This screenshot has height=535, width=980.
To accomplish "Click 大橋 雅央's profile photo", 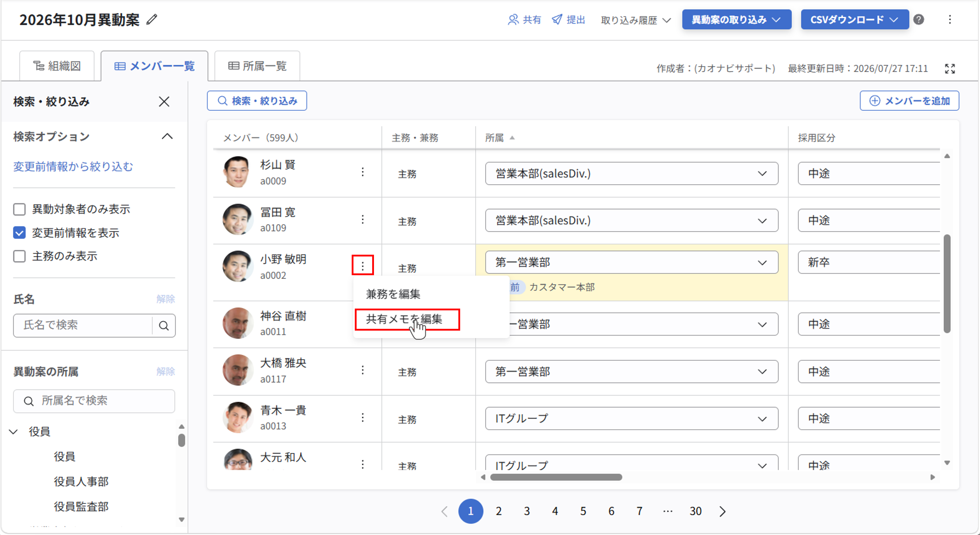I will [x=238, y=370].
